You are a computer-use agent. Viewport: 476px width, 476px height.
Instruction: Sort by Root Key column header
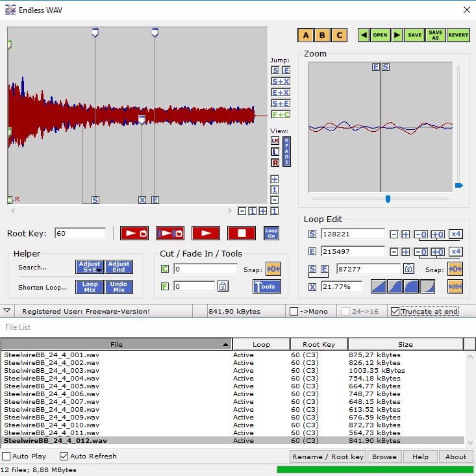(x=319, y=345)
